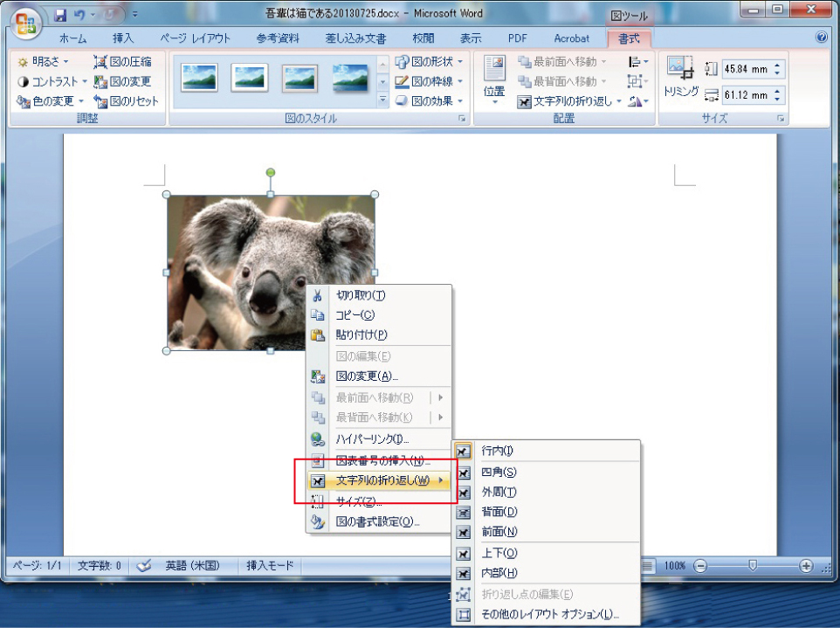This screenshot has height=628, width=840.
Task: Open the 位置 position dropdown
Action: [x=494, y=80]
